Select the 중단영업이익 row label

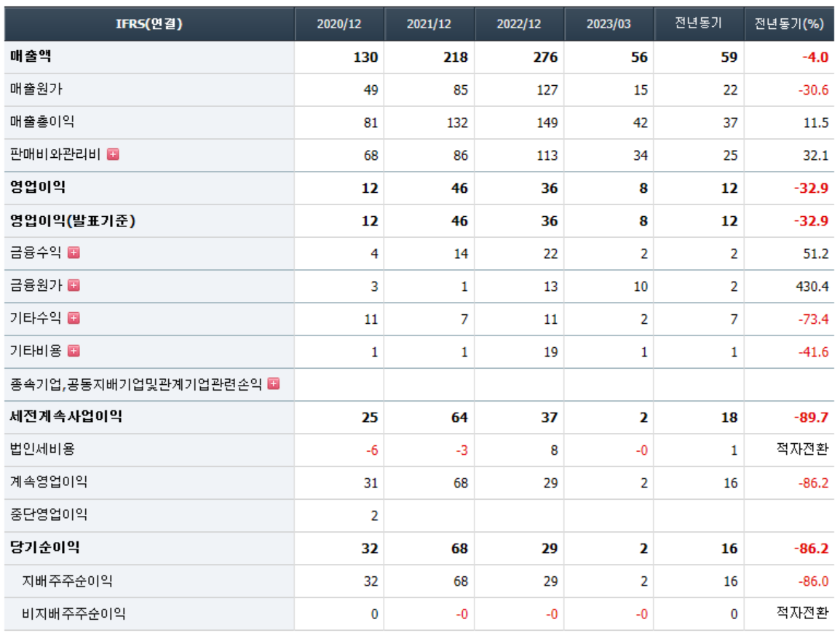coord(49,514)
